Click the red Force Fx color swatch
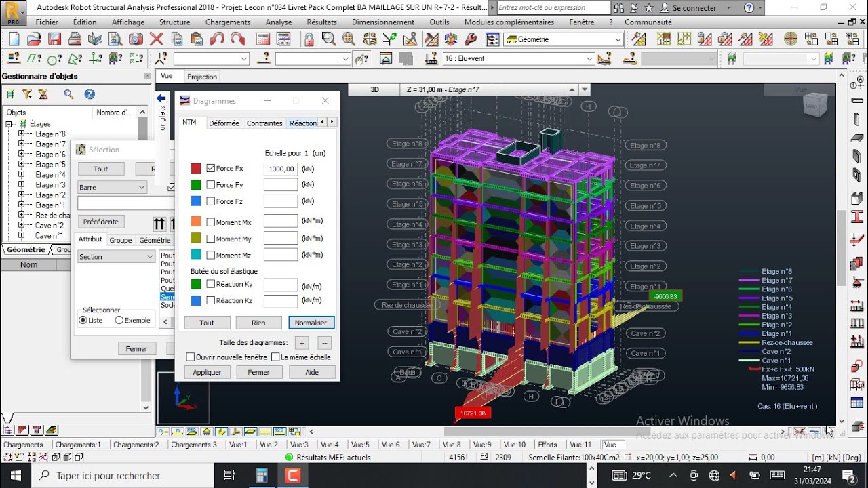The width and height of the screenshot is (868, 488). [196, 168]
